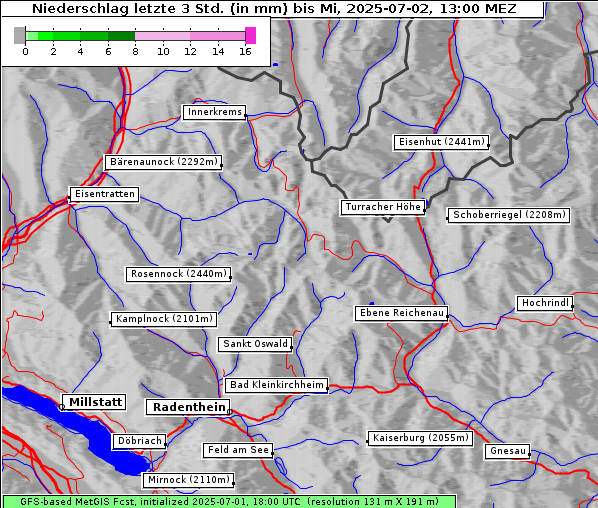Click the dark green 6–8 mm legend segment
This screenshot has height=508, width=598.
tap(121, 36)
